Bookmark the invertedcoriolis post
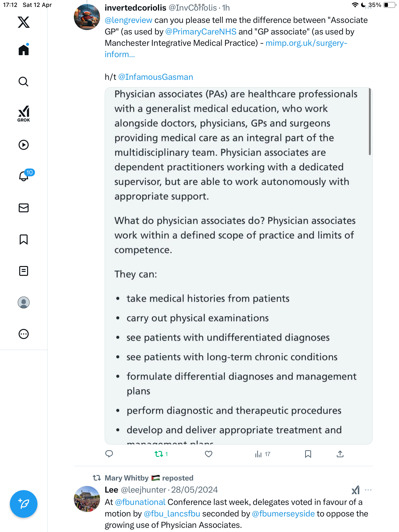This screenshot has height=532, width=399. (x=308, y=454)
